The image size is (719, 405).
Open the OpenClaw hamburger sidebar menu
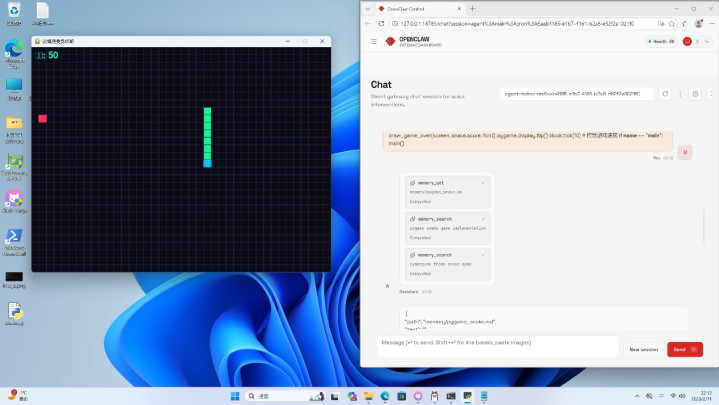tap(374, 41)
